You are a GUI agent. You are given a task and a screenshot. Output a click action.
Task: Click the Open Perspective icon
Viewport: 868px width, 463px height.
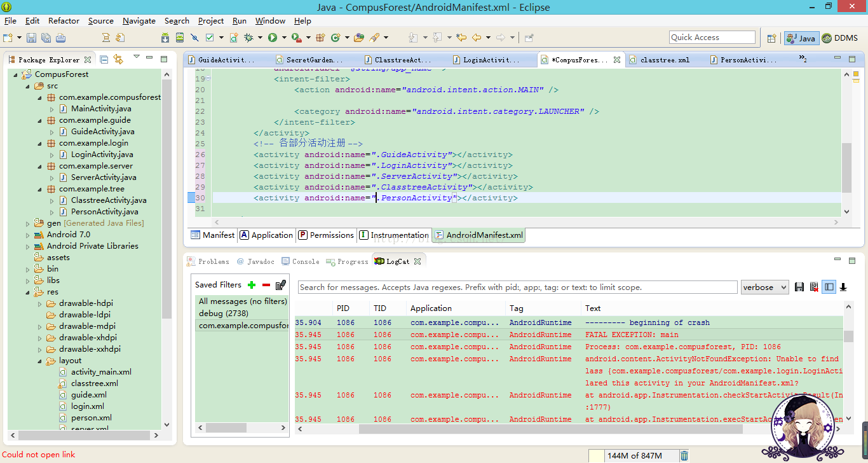point(771,38)
